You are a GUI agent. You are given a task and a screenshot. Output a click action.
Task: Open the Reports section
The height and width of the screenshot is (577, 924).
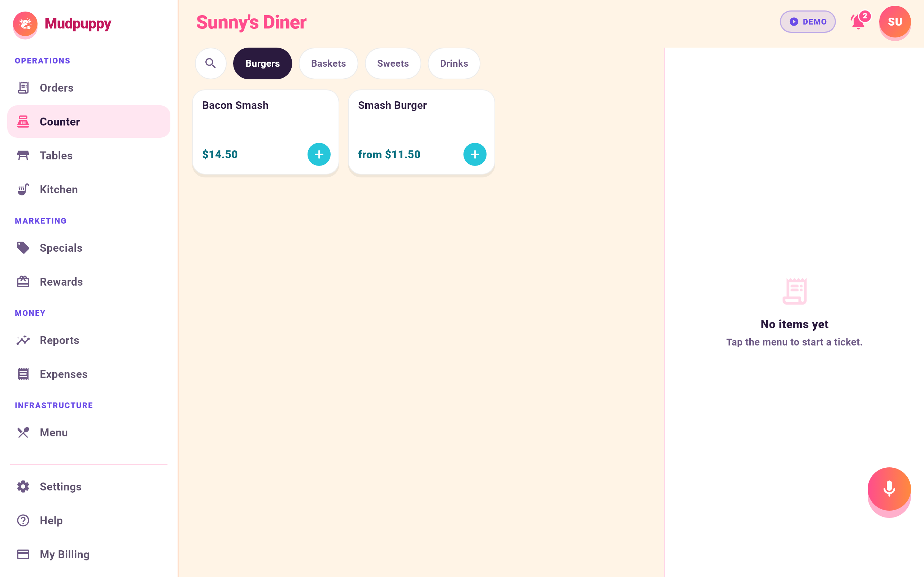coord(88,340)
